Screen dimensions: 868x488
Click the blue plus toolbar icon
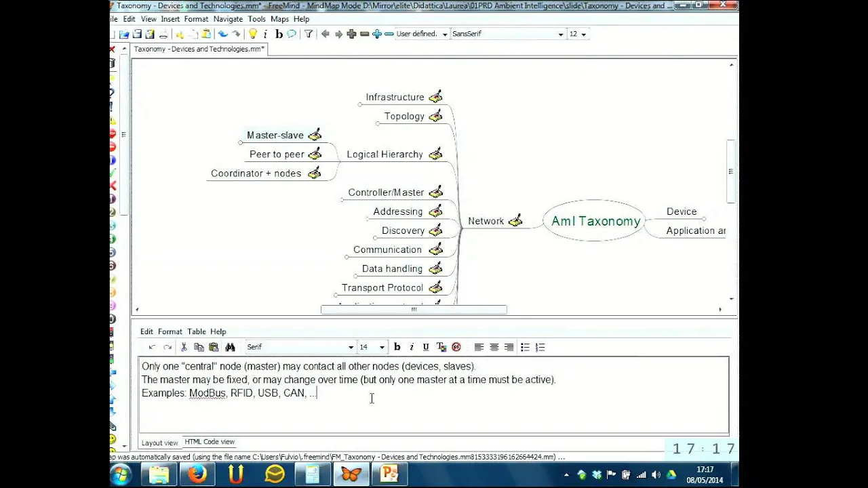point(377,34)
